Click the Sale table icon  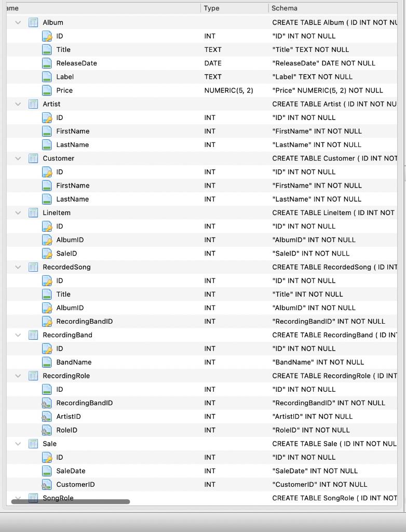pos(33,443)
